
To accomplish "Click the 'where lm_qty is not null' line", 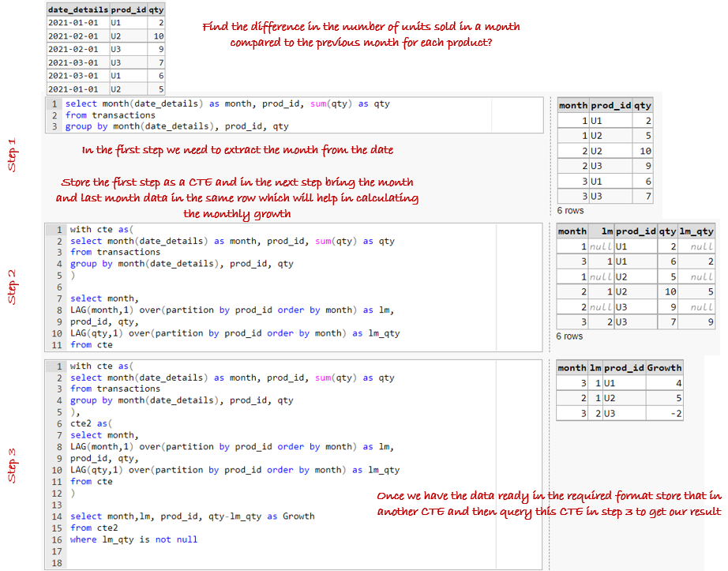I will tap(133, 539).
